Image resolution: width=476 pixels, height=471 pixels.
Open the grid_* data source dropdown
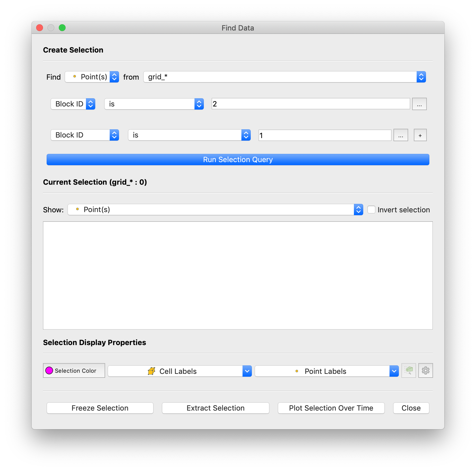pyautogui.click(x=284, y=77)
